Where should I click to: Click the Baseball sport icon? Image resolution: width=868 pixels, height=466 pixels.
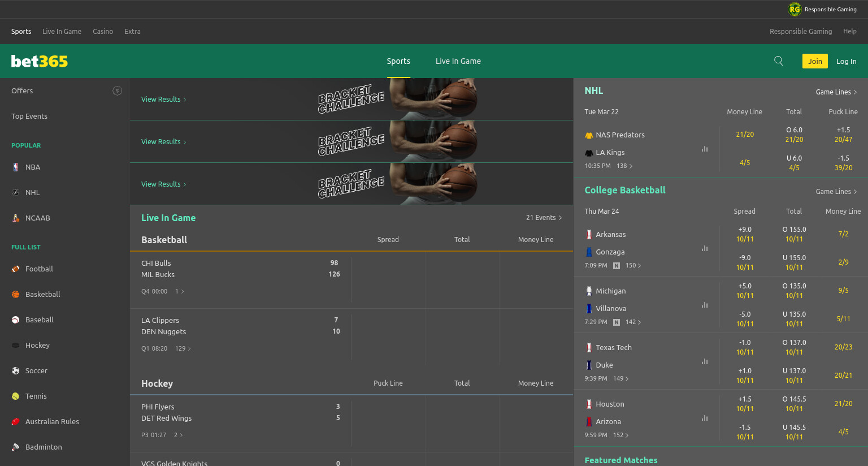click(x=15, y=320)
